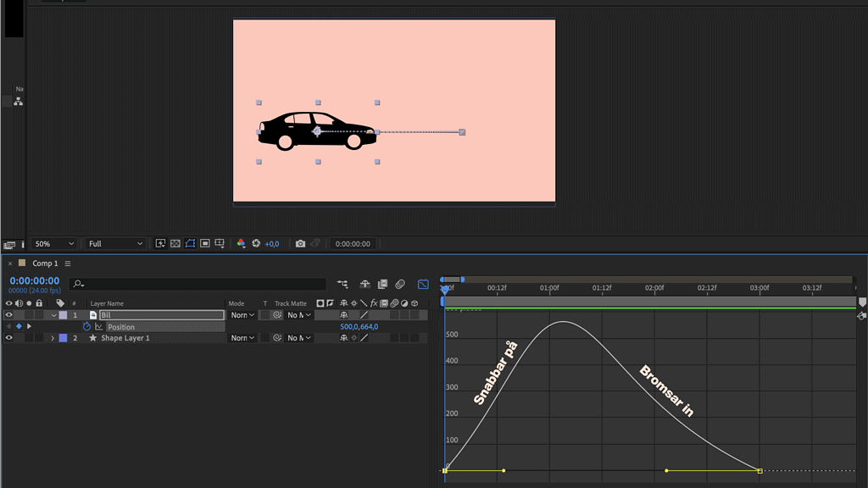Image resolution: width=868 pixels, height=488 pixels.
Task: Toggle the transparency grid in viewer
Action: [x=175, y=243]
